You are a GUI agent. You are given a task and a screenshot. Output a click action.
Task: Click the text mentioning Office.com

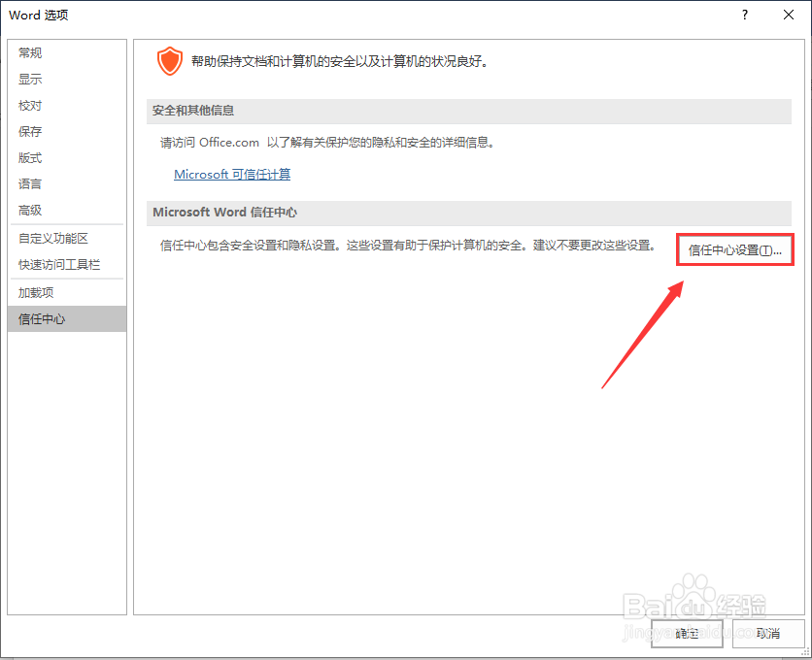329,143
